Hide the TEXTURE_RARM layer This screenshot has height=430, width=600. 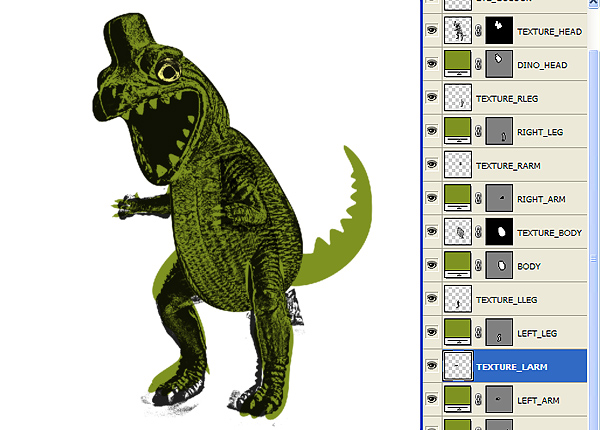(432, 164)
